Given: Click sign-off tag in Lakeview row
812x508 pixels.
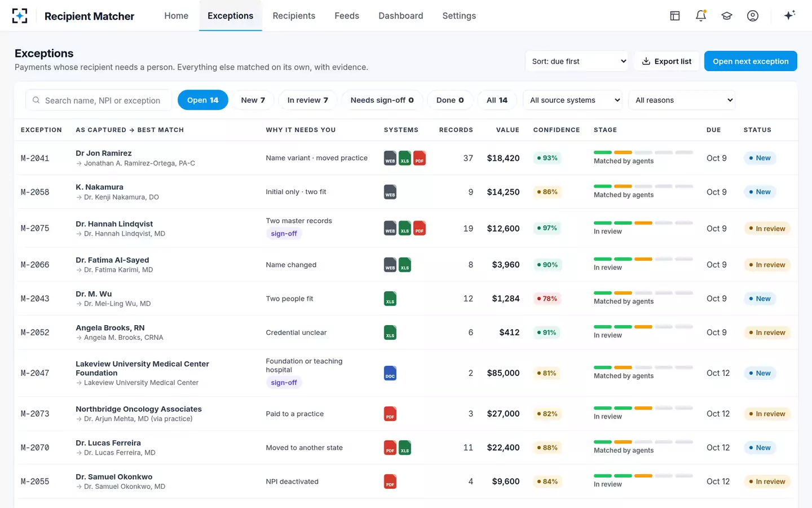Looking at the screenshot, I should click(284, 383).
